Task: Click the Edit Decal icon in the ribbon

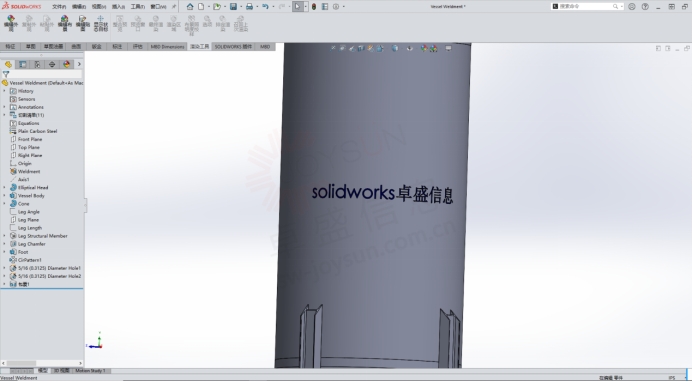Action: tap(83, 23)
